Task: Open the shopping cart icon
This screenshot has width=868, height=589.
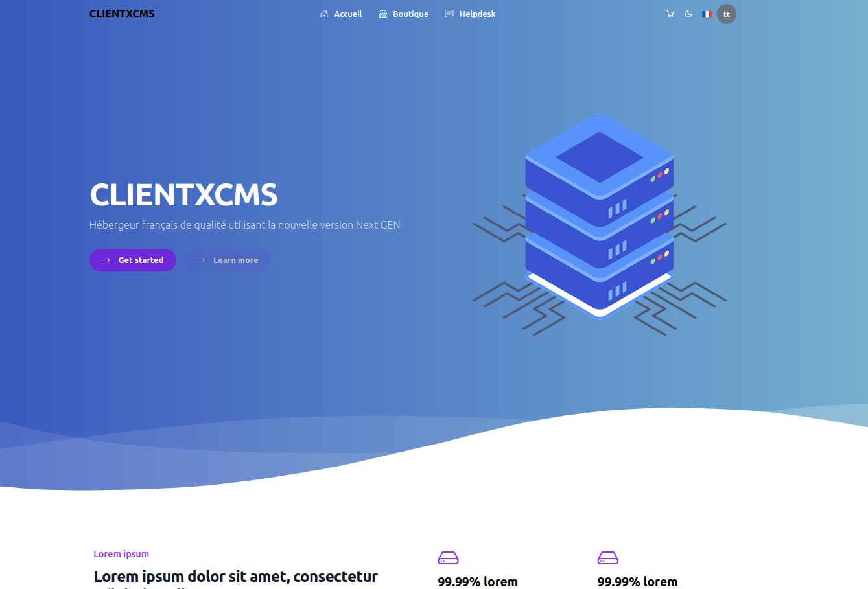Action: point(670,14)
